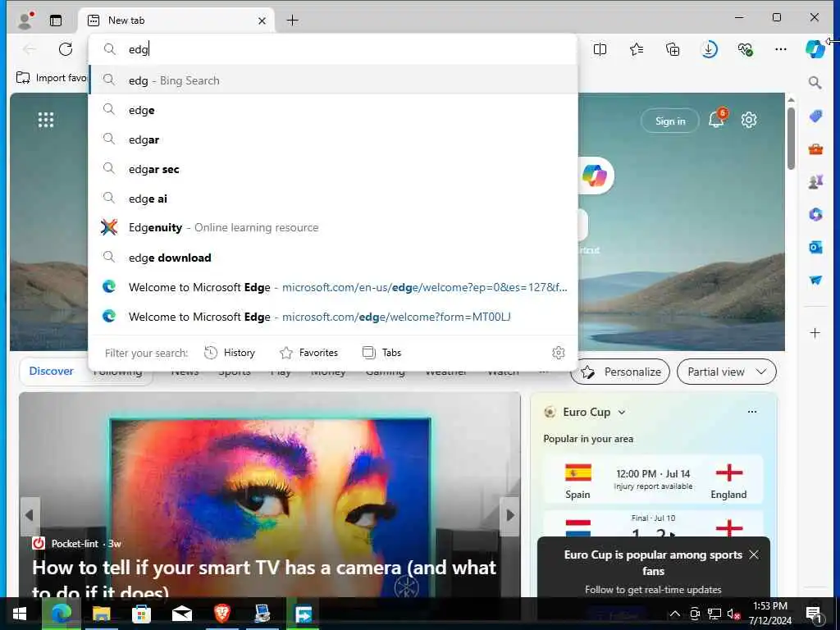Open Euro Cup card more options
Screen dimensions: 840x630
tap(752, 412)
